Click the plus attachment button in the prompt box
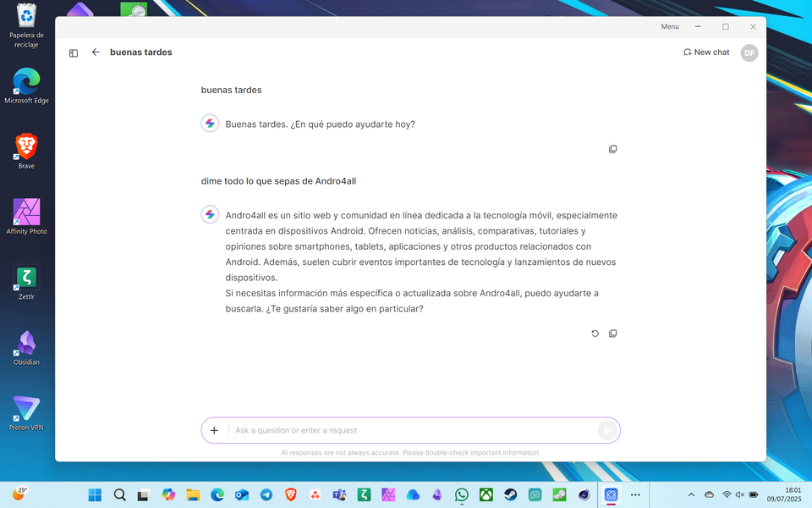Screen dimensions: 812x508 pos(214,430)
